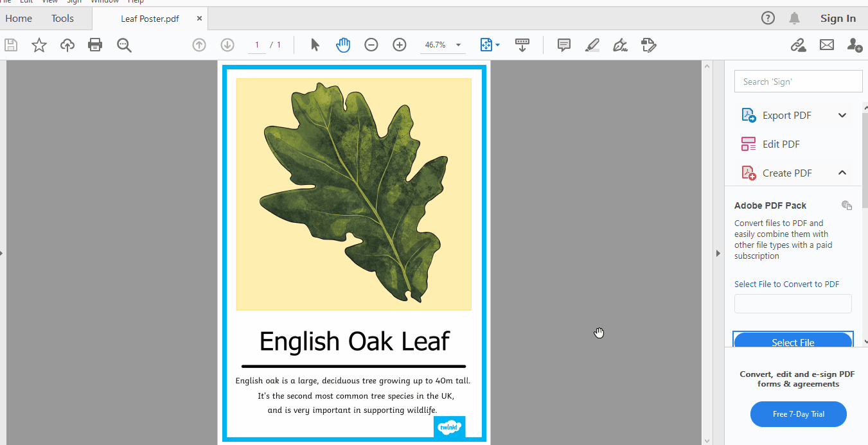Choose the Highlight text tool

click(x=592, y=45)
